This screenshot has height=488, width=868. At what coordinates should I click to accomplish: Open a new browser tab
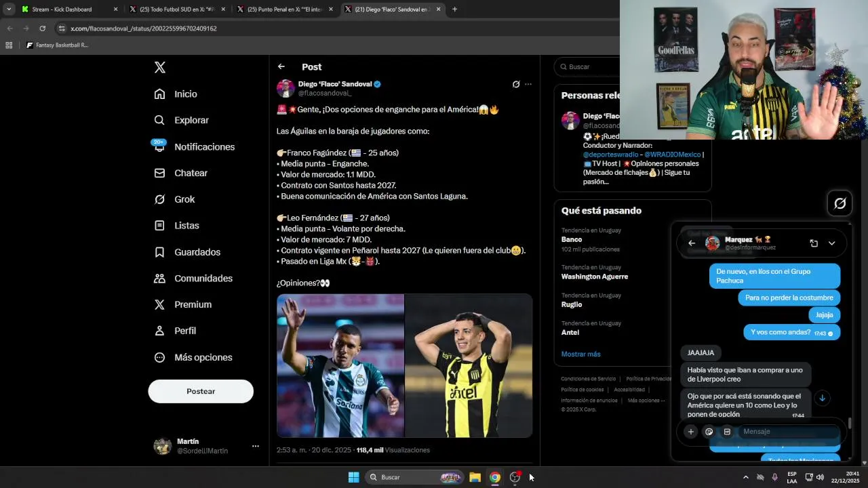coord(454,9)
